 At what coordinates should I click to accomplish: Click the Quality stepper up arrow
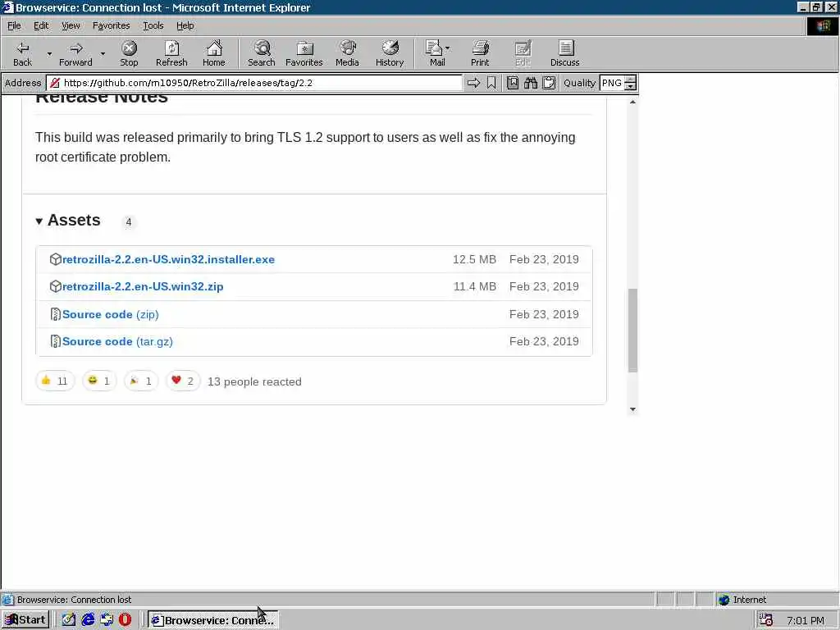click(631, 80)
